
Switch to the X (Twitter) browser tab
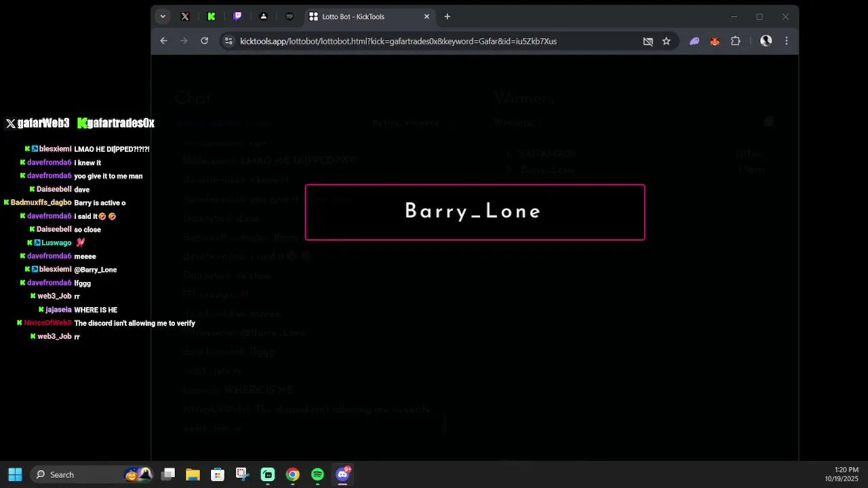tap(185, 16)
